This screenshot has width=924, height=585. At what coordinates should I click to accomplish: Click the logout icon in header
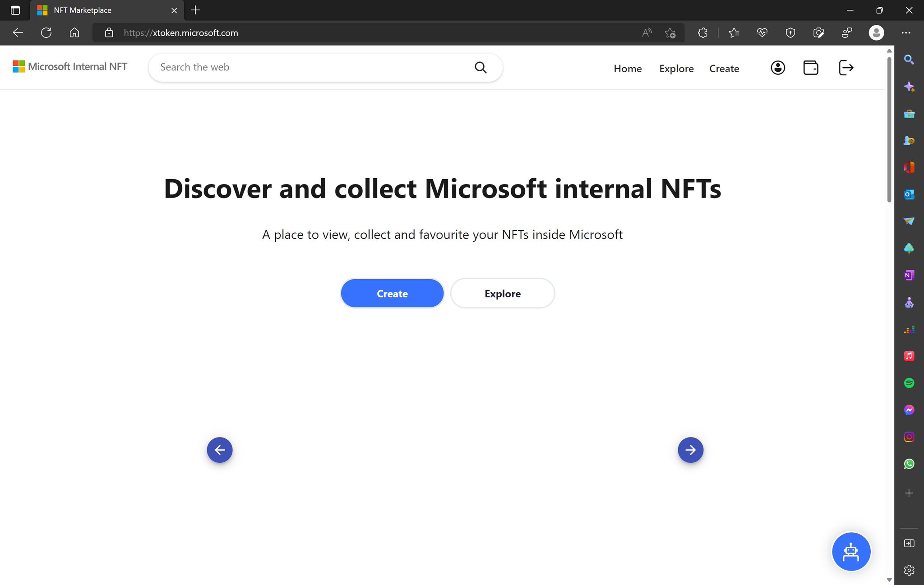point(845,68)
